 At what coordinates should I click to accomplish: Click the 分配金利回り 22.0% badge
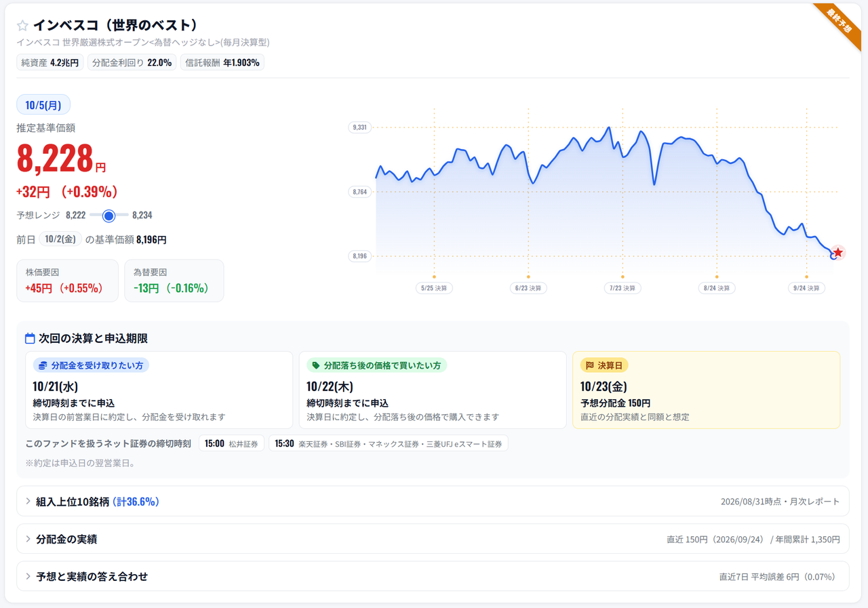(132, 62)
